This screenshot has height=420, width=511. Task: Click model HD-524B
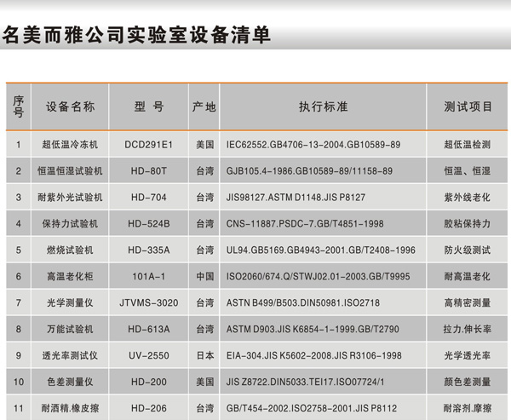point(148,224)
